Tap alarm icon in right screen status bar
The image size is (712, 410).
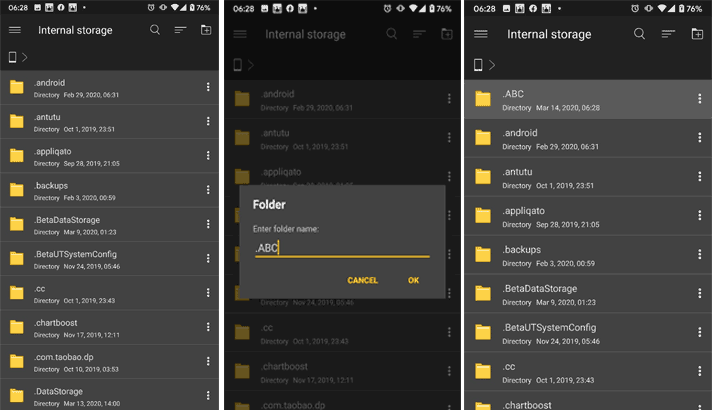[635, 9]
